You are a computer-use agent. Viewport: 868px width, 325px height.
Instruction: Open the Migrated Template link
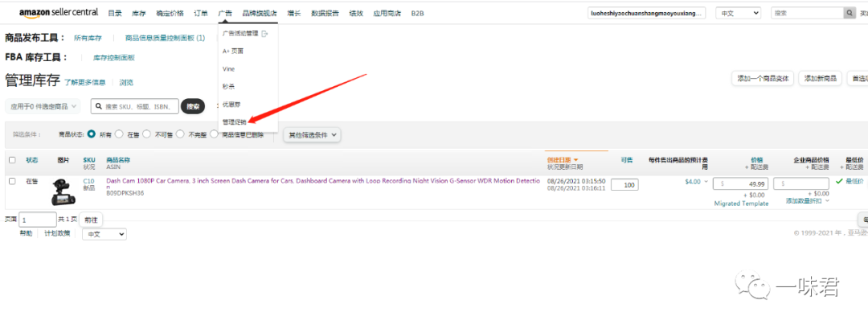(x=741, y=204)
